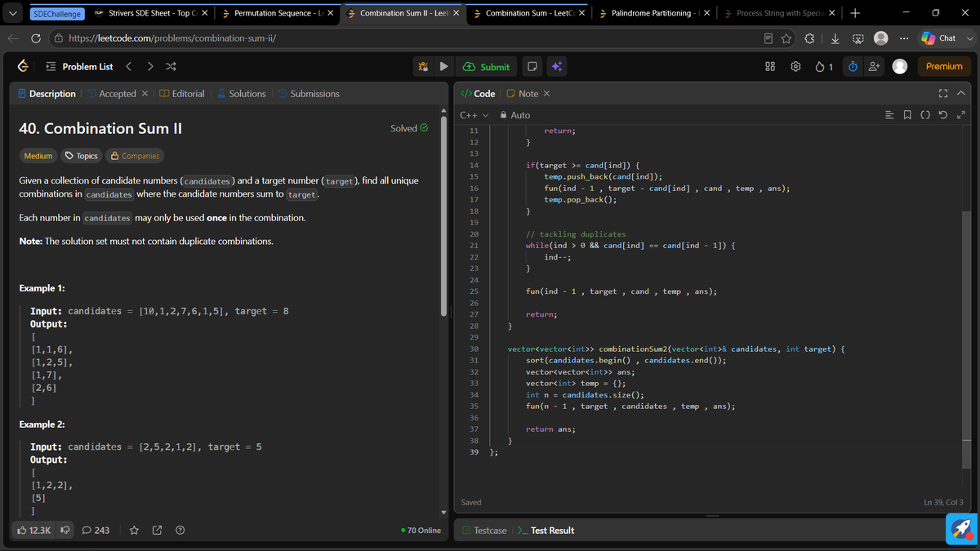Dislike the problem with thumbs down
Screen dimensions: 980x551
65,531
